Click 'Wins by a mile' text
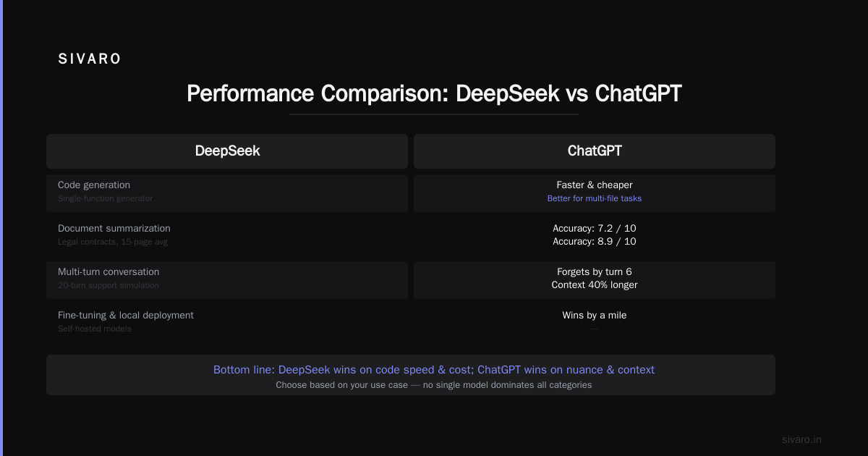 click(x=595, y=316)
